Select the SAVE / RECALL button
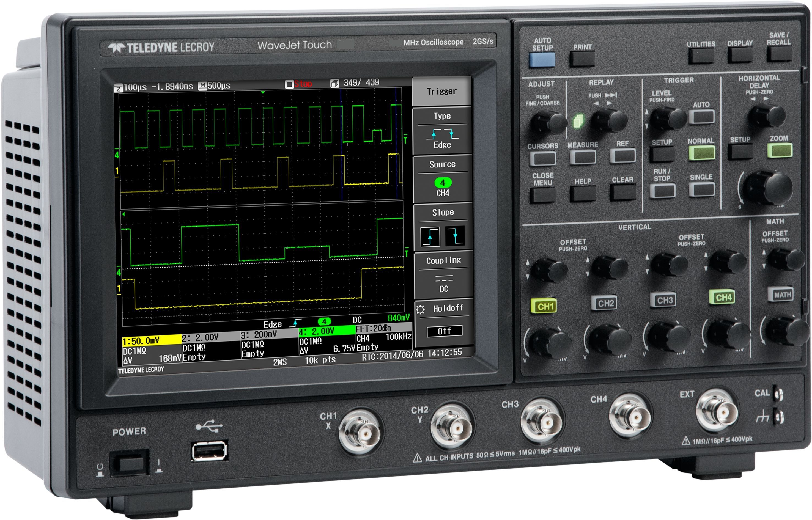Viewport: 812px width, 520px height. tap(779, 54)
